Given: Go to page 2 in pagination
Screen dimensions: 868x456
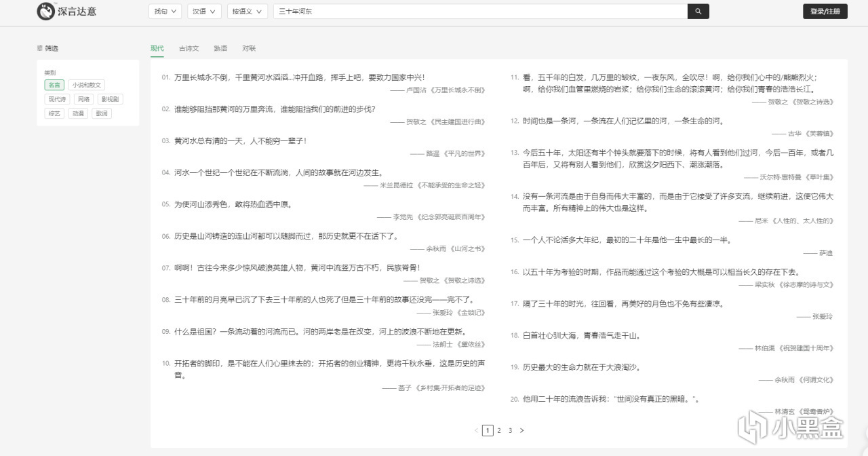Looking at the screenshot, I should pos(499,430).
